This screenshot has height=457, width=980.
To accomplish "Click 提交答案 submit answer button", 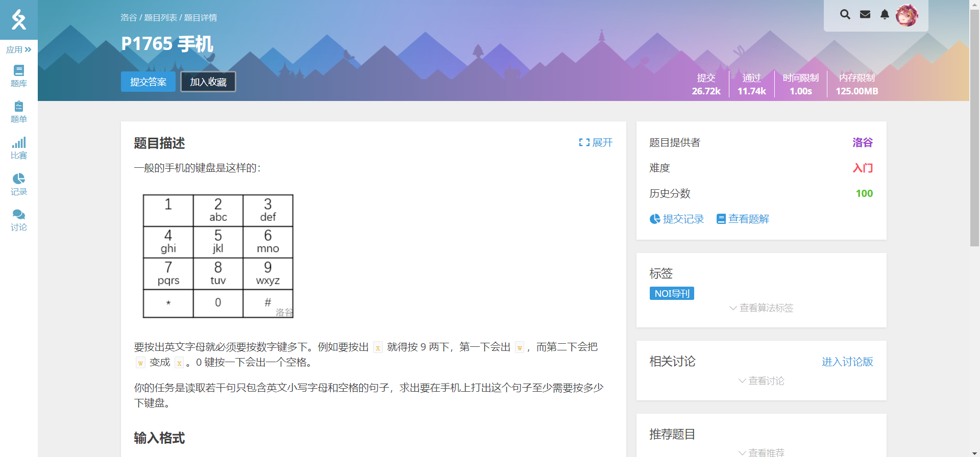I will [148, 82].
